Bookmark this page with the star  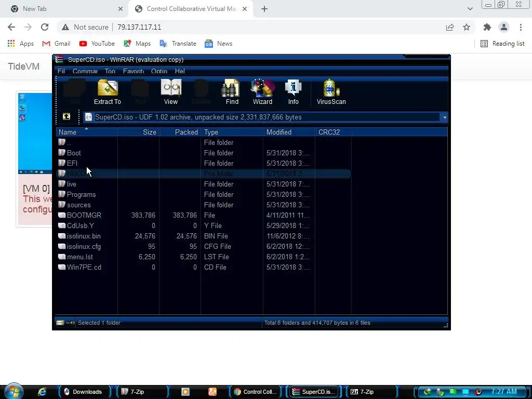point(467,27)
